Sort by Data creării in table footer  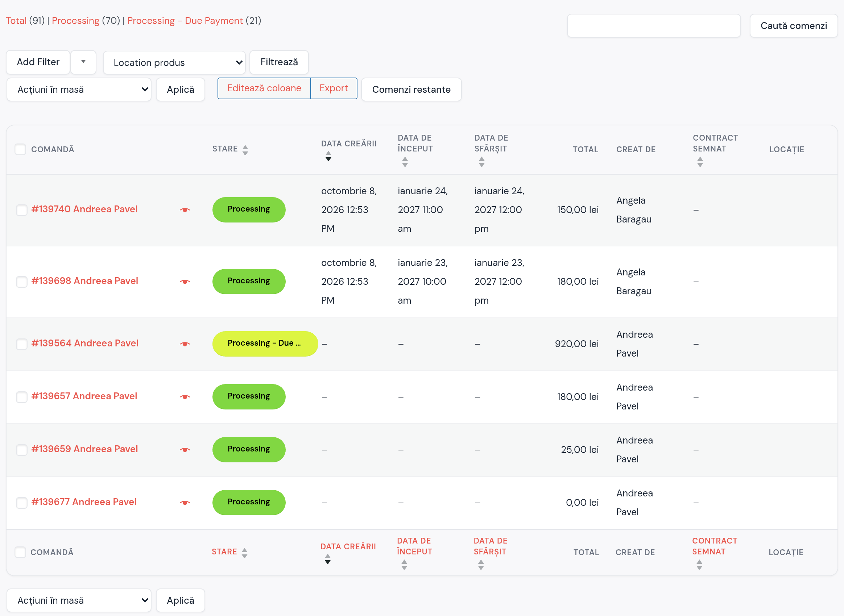point(348,552)
